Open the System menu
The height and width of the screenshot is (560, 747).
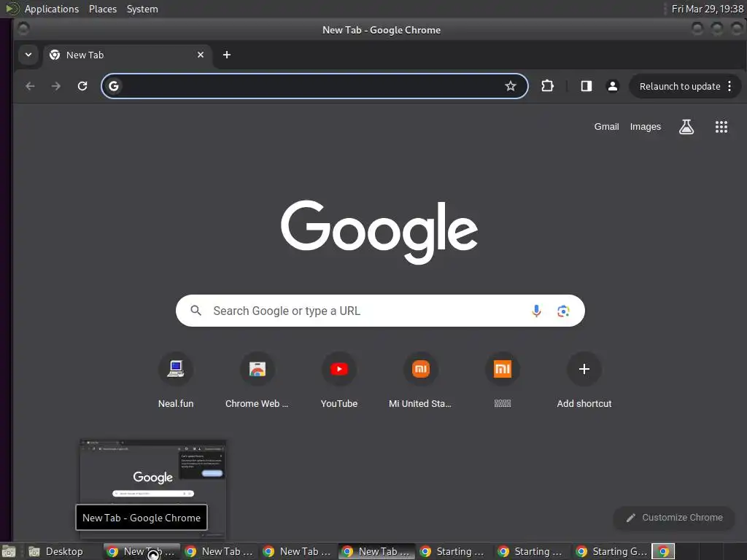142,9
